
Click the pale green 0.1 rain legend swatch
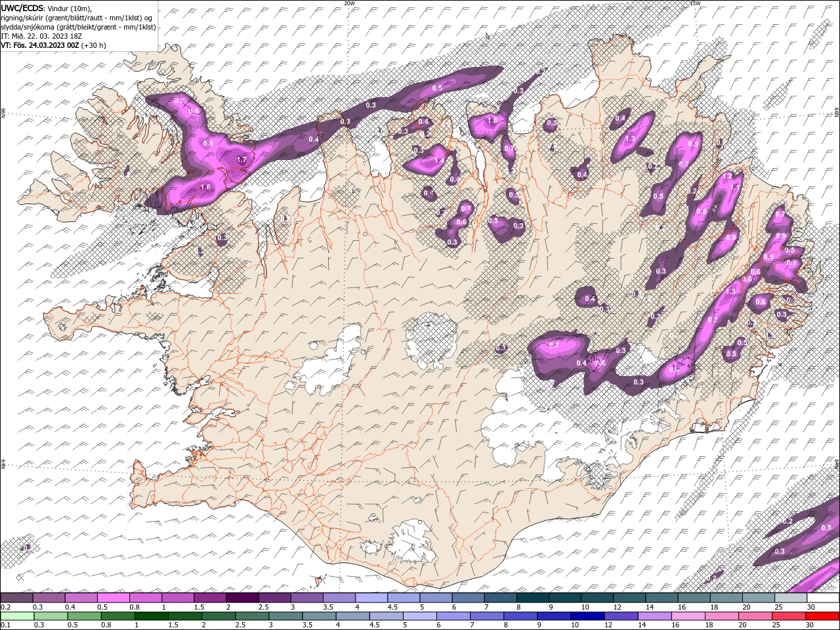pos(17,616)
